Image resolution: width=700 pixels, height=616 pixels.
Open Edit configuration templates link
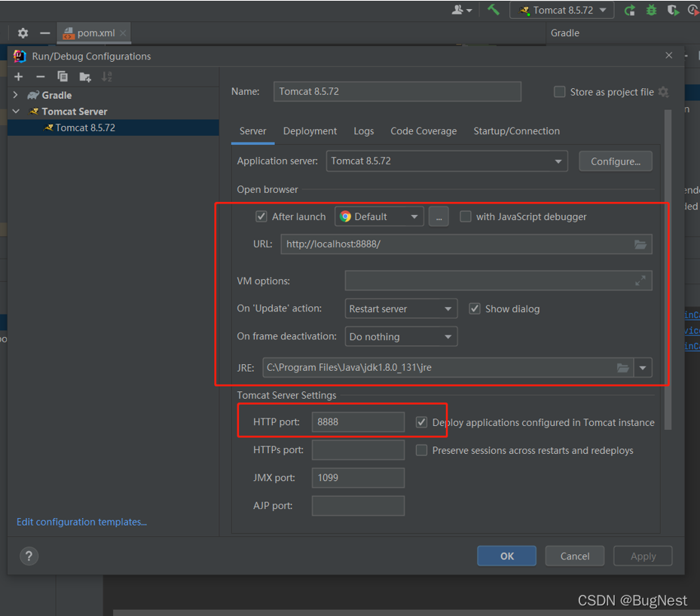tap(81, 522)
